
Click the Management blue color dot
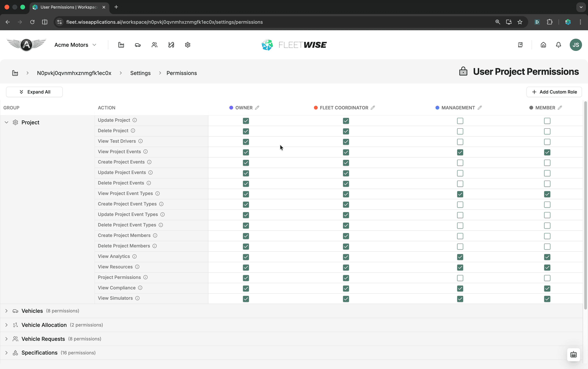click(x=437, y=108)
